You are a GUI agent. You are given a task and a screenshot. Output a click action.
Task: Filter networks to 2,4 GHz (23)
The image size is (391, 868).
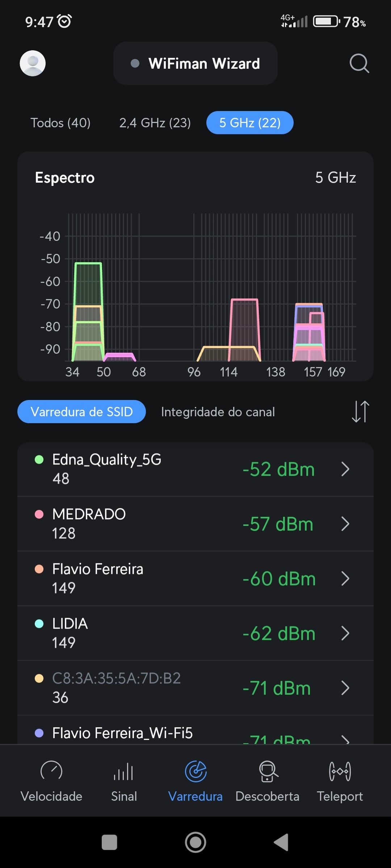pos(155,123)
